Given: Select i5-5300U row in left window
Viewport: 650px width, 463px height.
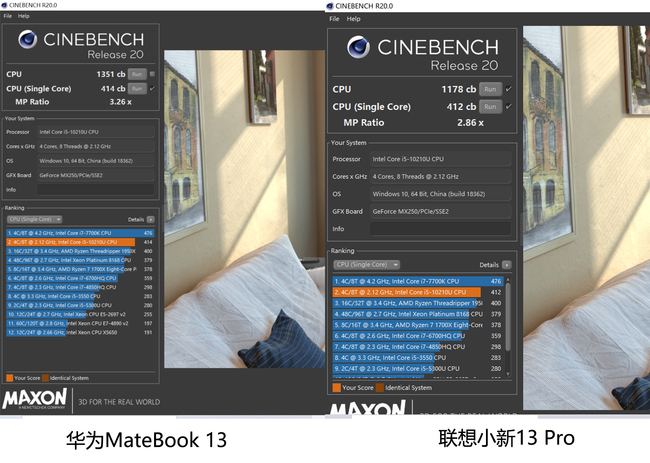Looking at the screenshot, I should (x=80, y=305).
